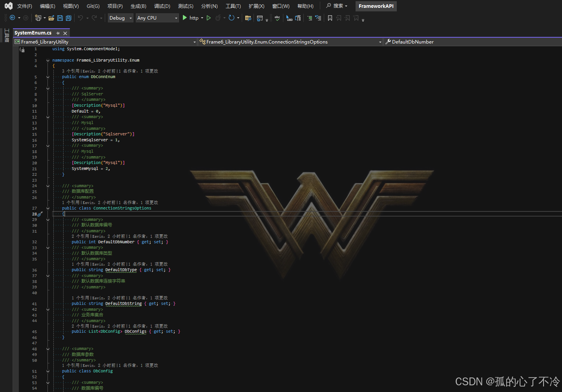Image resolution: width=562 pixels, height=392 pixels.
Task: Click the move-lines document icon
Action: point(298,18)
